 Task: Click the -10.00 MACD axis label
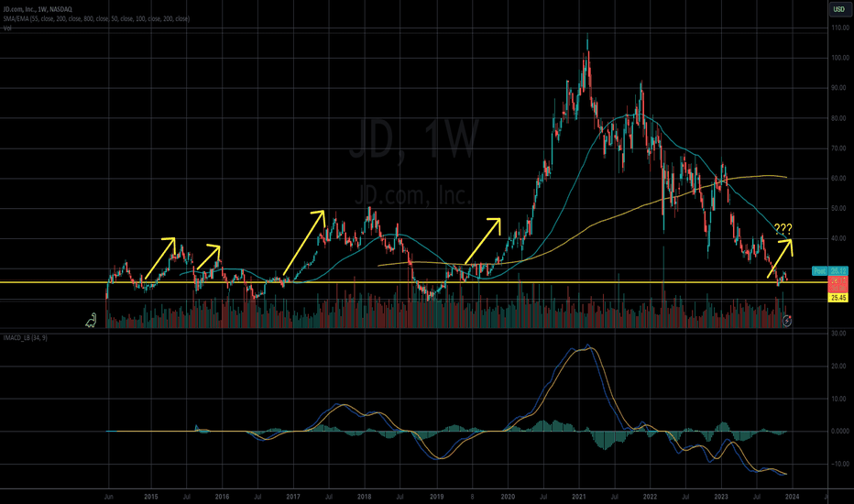point(839,465)
